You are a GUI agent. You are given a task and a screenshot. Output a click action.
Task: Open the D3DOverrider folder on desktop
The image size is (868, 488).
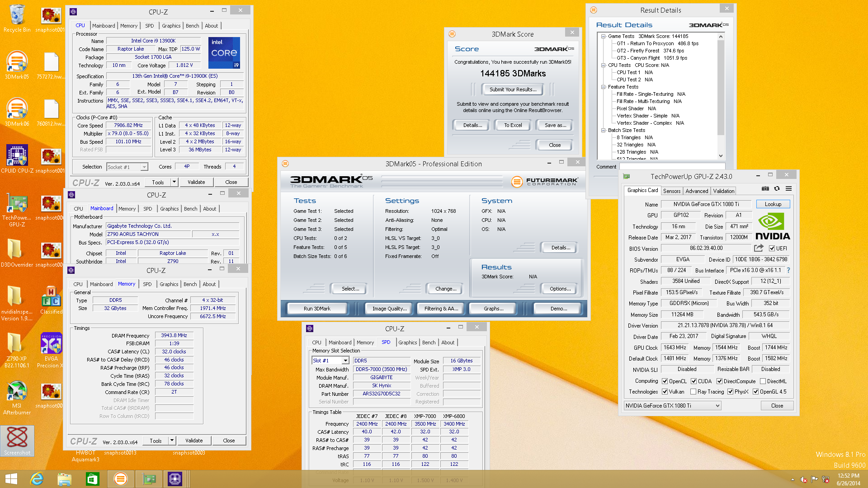click(17, 253)
